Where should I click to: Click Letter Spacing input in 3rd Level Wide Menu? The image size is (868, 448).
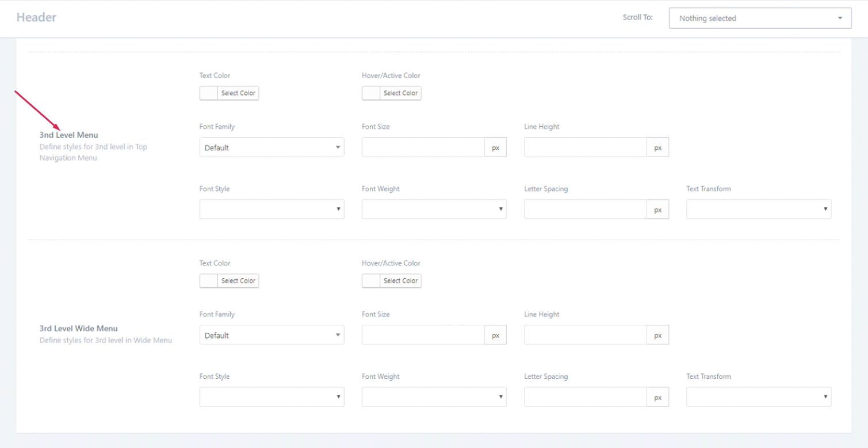pyautogui.click(x=585, y=397)
